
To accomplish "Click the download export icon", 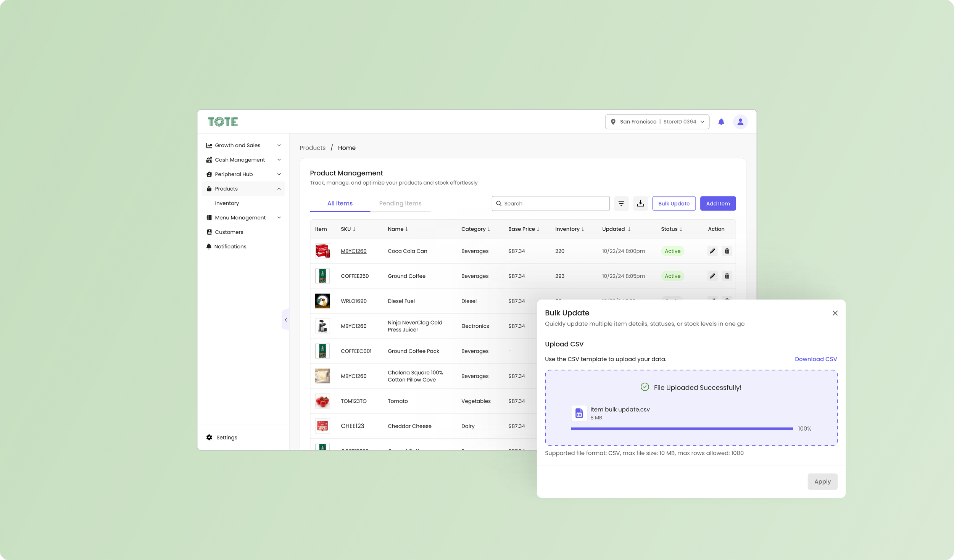I will click(x=640, y=203).
